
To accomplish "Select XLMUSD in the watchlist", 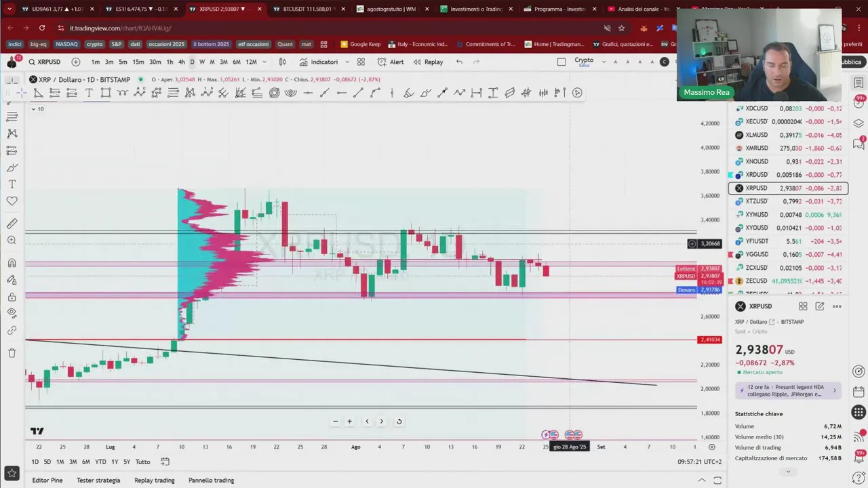I will pyautogui.click(x=788, y=135).
